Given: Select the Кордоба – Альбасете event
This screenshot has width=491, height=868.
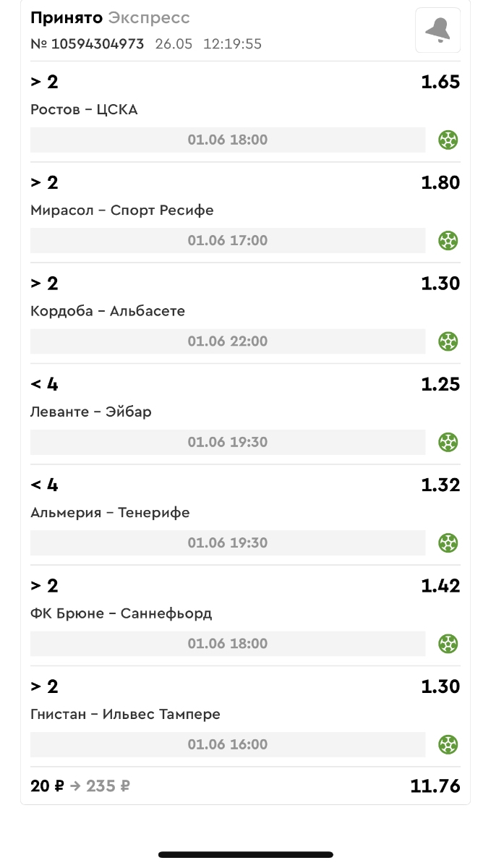Looking at the screenshot, I should 108,311.
